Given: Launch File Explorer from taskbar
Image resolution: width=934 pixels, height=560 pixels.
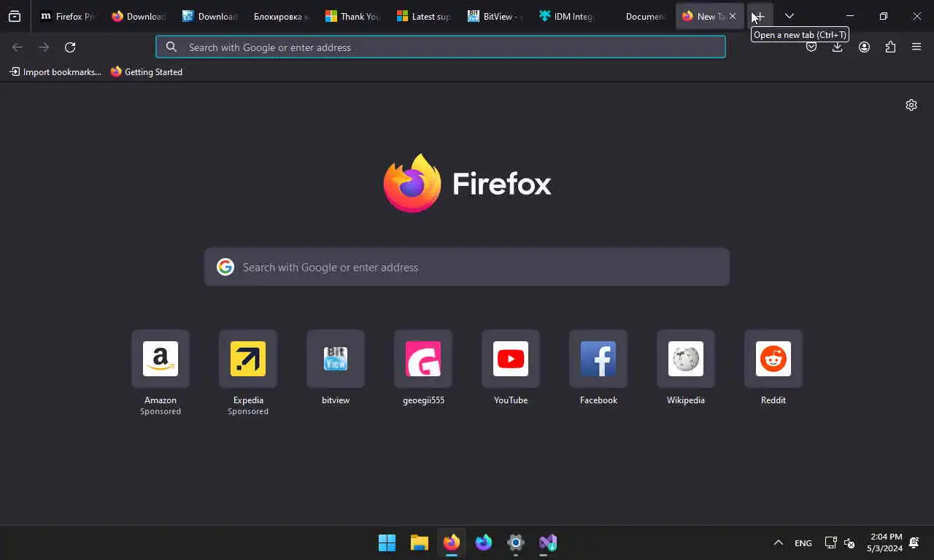Looking at the screenshot, I should click(x=419, y=542).
